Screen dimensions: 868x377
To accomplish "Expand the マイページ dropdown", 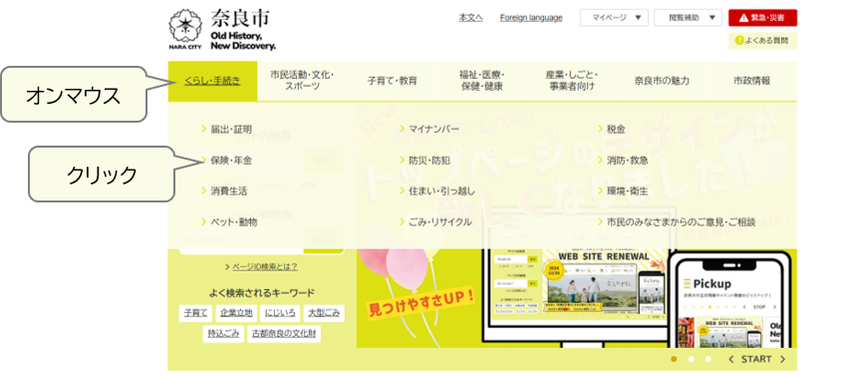I will pyautogui.click(x=614, y=18).
